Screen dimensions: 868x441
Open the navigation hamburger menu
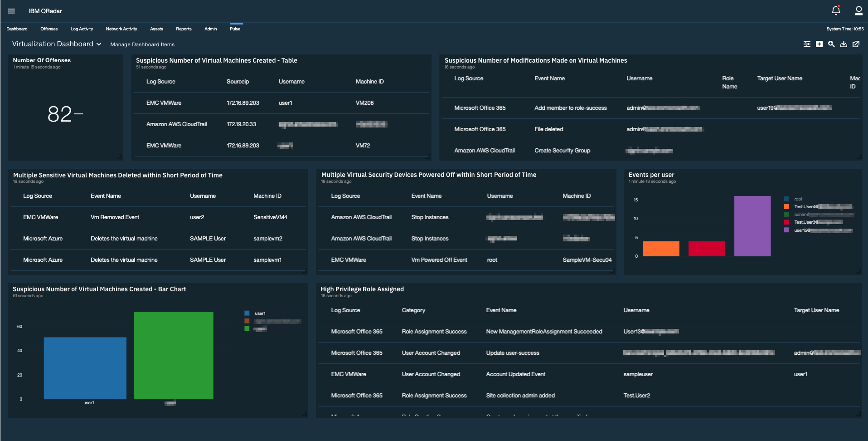[x=11, y=11]
